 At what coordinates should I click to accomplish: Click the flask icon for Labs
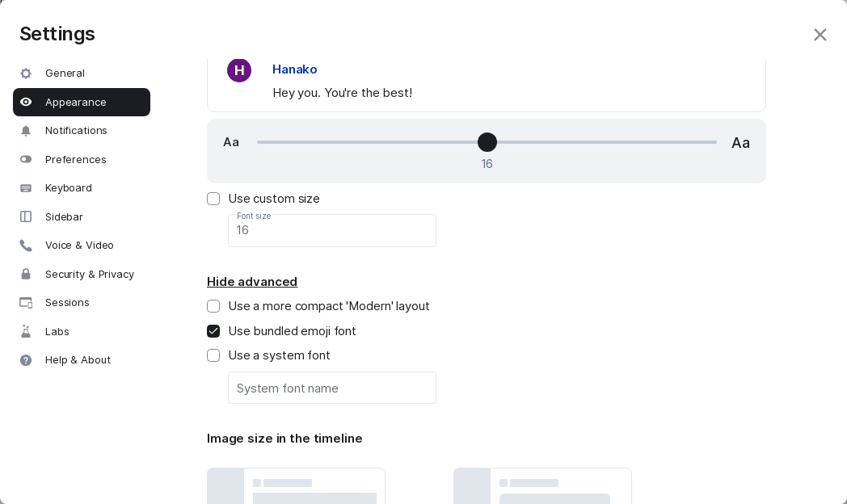tap(26, 331)
